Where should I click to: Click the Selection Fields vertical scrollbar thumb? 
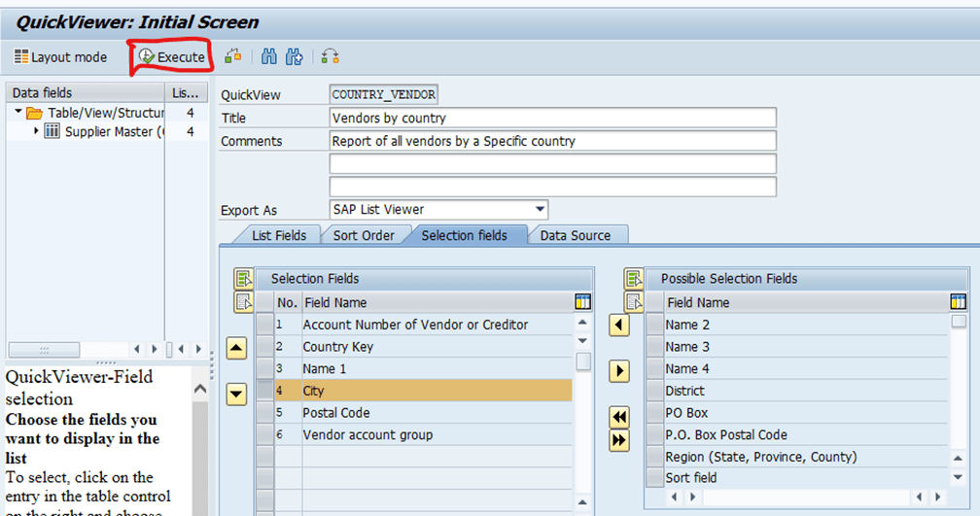pyautogui.click(x=583, y=361)
